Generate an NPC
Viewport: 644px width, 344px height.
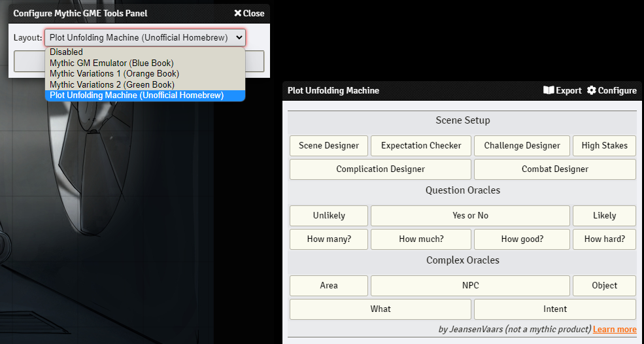point(470,286)
